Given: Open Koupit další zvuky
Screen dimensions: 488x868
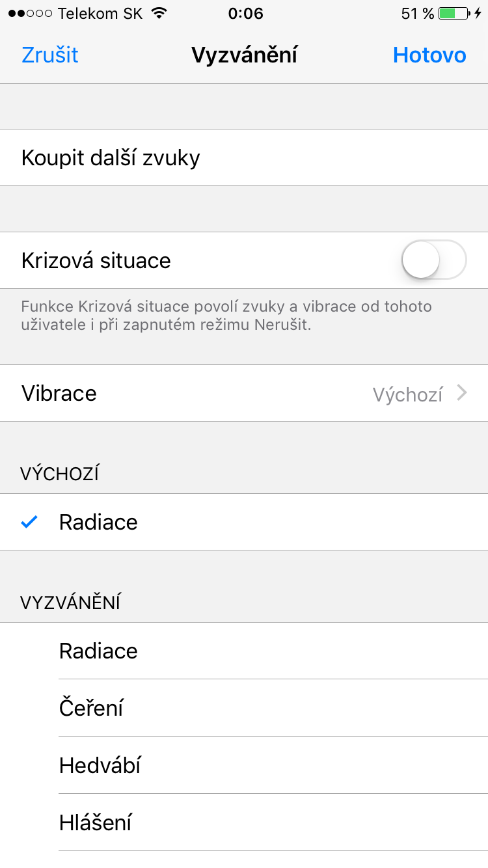Looking at the screenshot, I should click(111, 158).
